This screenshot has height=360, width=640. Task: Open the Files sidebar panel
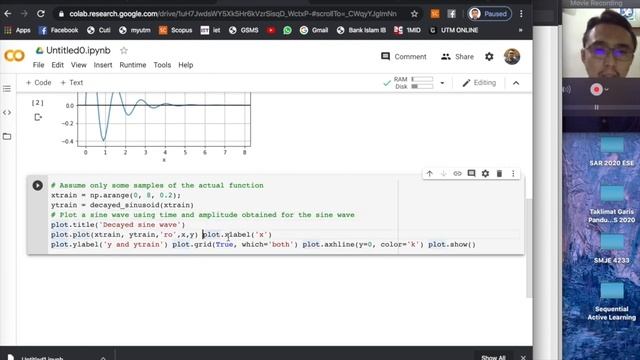click(7, 136)
